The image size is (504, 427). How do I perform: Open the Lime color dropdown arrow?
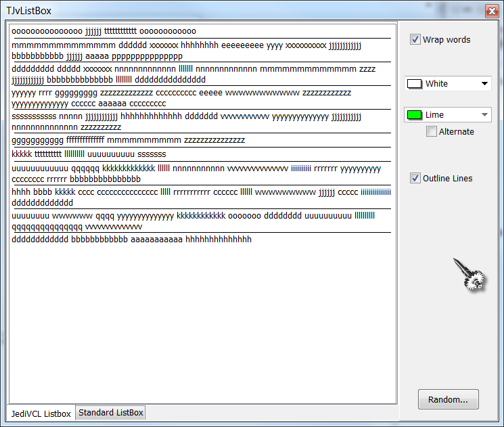click(484, 115)
